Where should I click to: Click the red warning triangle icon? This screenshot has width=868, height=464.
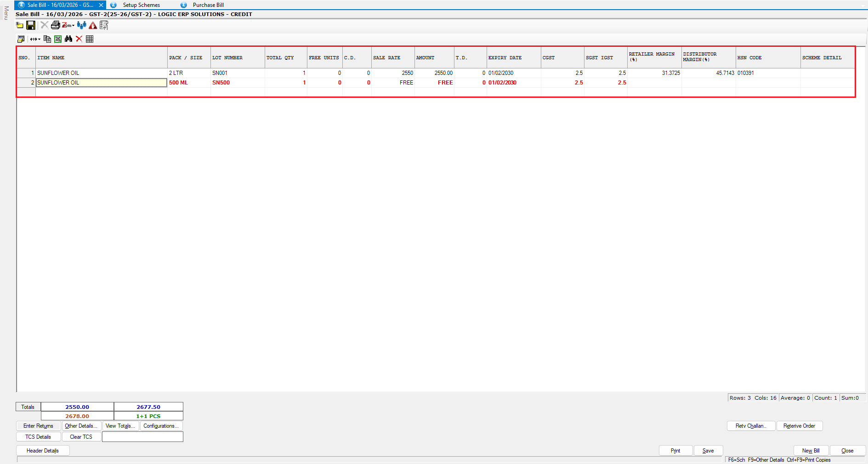tap(93, 25)
